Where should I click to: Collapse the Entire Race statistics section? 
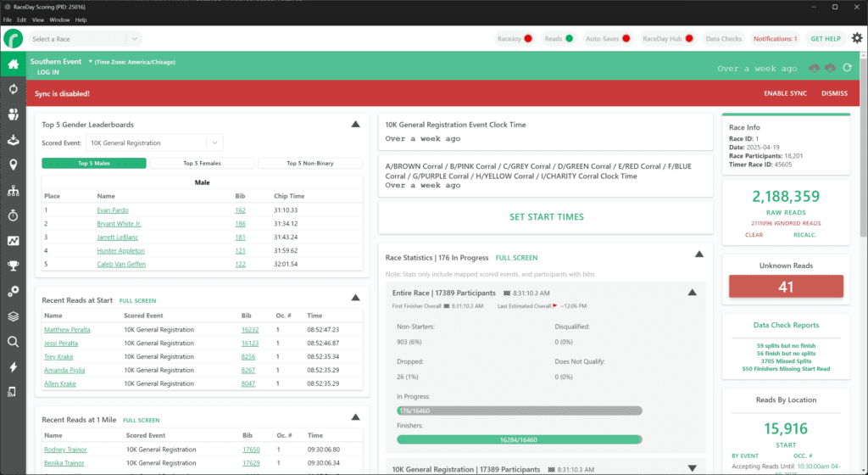(692, 293)
